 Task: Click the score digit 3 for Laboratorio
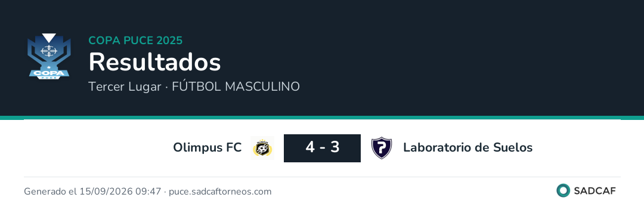[335, 147]
